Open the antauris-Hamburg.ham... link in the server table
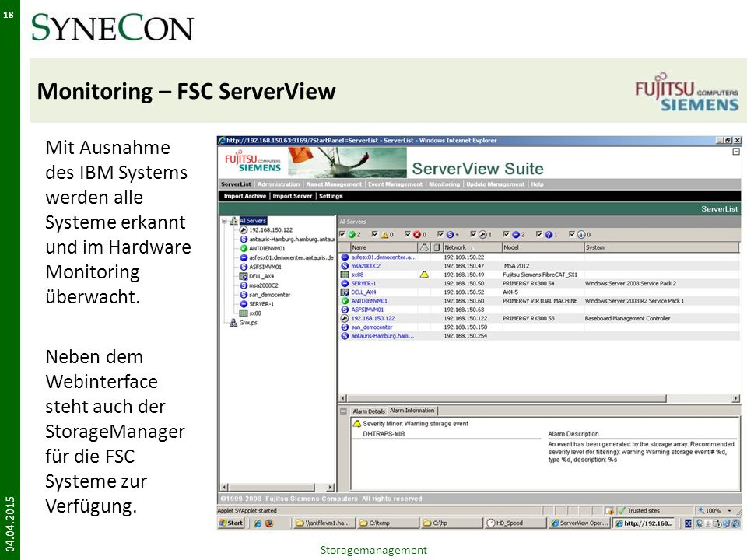747x560 pixels. (383, 336)
